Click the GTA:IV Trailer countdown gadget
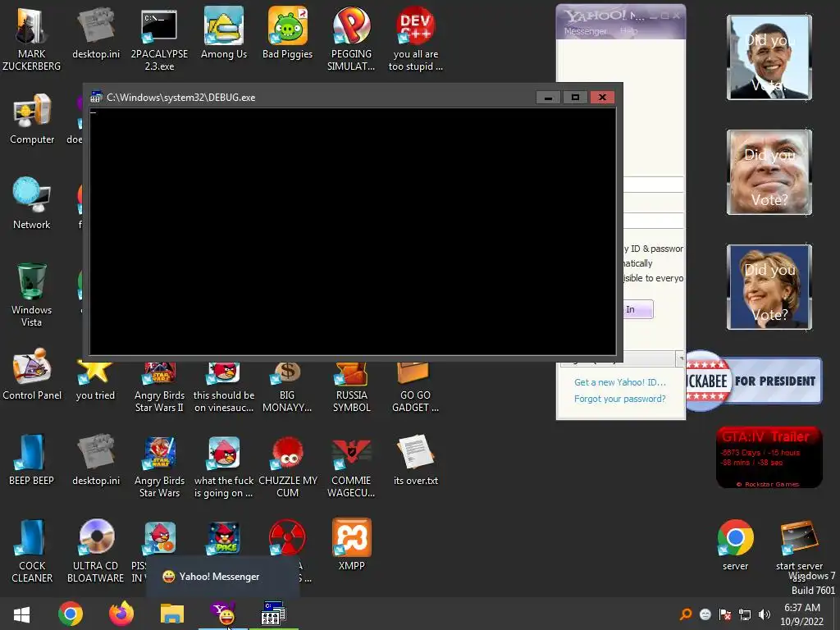840x630 pixels. click(769, 457)
